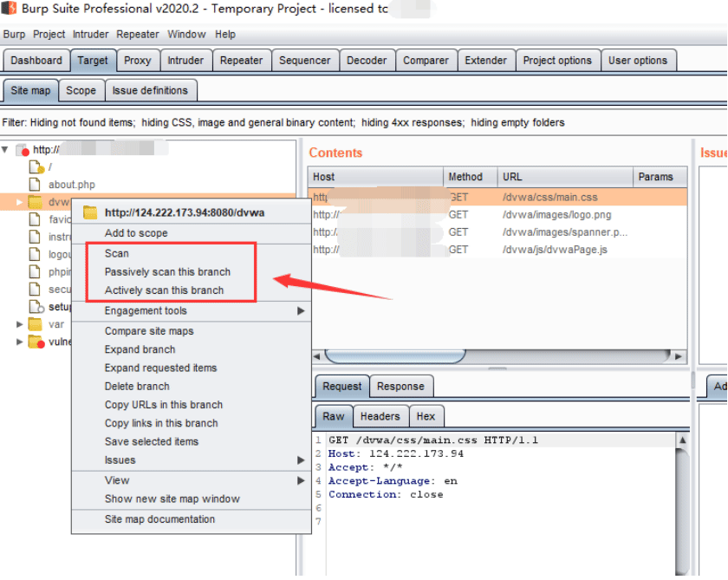The height and width of the screenshot is (580, 728).
Task: Expand the vulnerabilities folder node
Action: click(x=19, y=342)
